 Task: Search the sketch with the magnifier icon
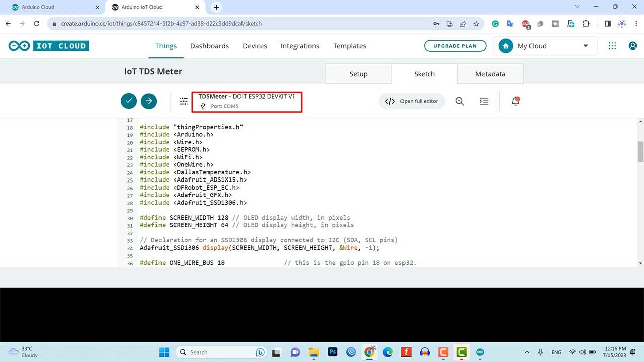click(459, 101)
